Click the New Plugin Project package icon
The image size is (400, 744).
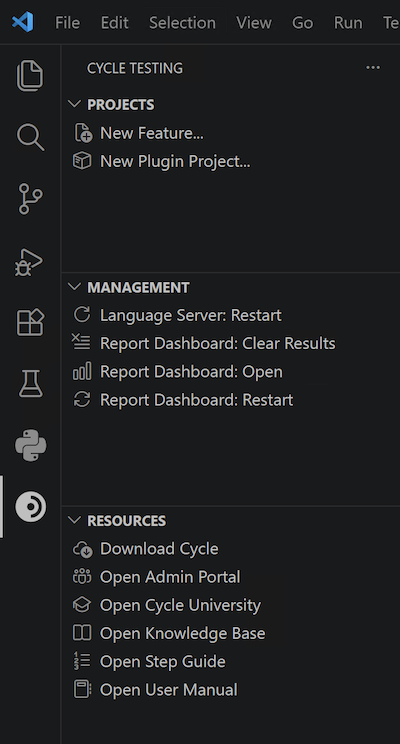tap(82, 161)
